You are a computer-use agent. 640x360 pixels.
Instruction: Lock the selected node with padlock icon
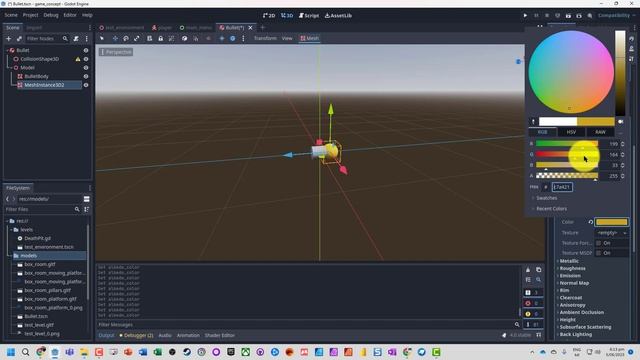[x=160, y=38]
